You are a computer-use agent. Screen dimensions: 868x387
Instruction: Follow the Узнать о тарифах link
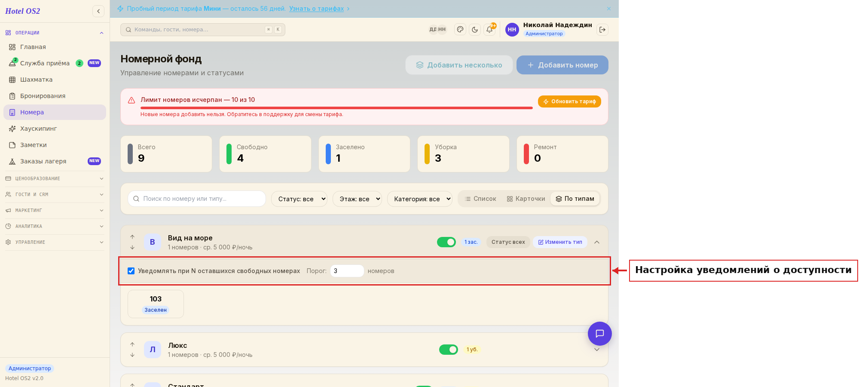click(316, 9)
